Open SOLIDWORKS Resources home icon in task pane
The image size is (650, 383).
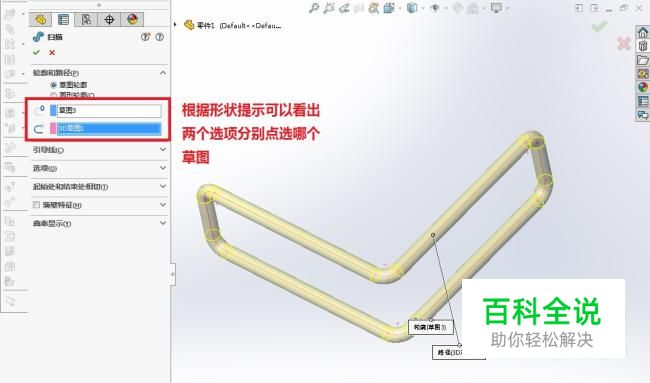click(x=643, y=32)
